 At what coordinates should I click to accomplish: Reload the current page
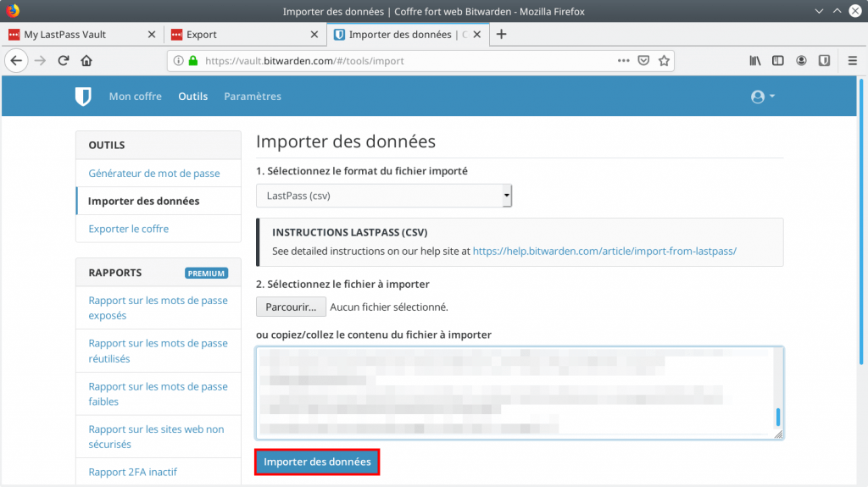(x=63, y=61)
